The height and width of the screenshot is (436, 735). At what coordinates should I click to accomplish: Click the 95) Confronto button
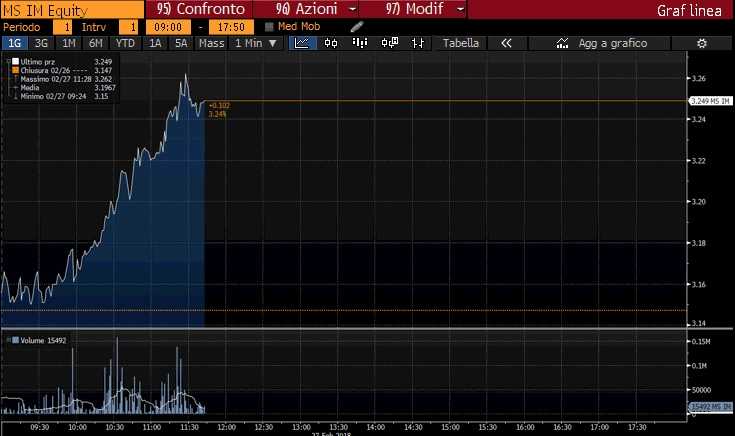point(201,9)
